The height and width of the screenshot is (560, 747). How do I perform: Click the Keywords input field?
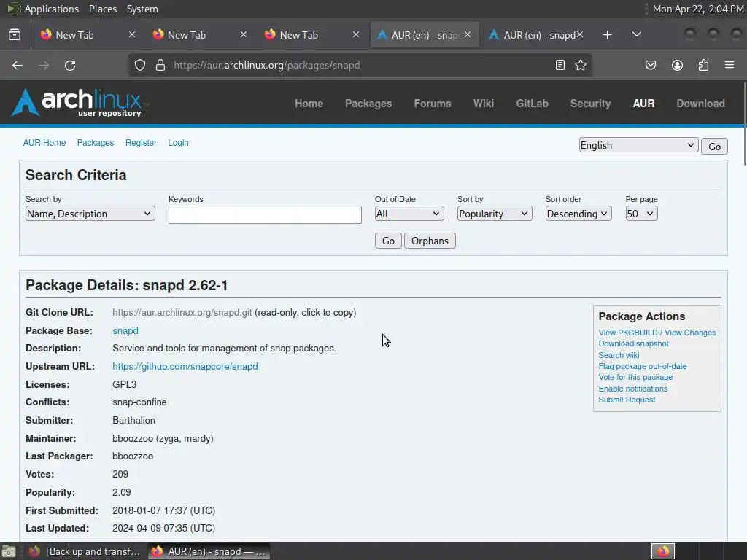click(x=265, y=215)
